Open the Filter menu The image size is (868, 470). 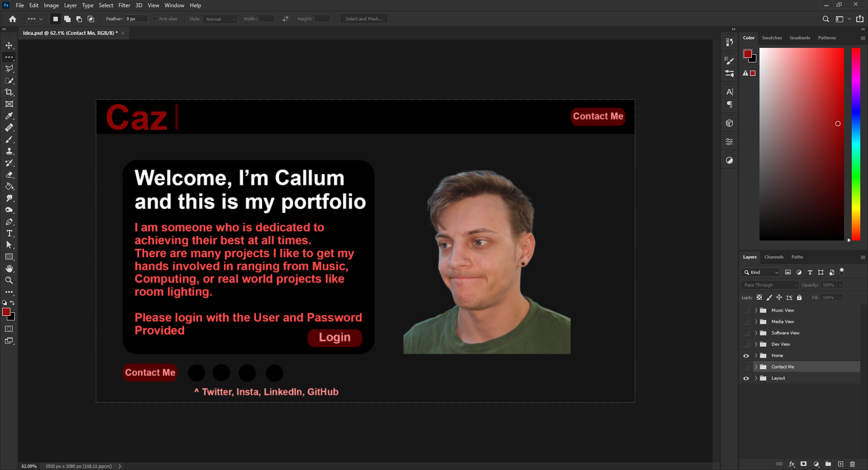pos(124,5)
